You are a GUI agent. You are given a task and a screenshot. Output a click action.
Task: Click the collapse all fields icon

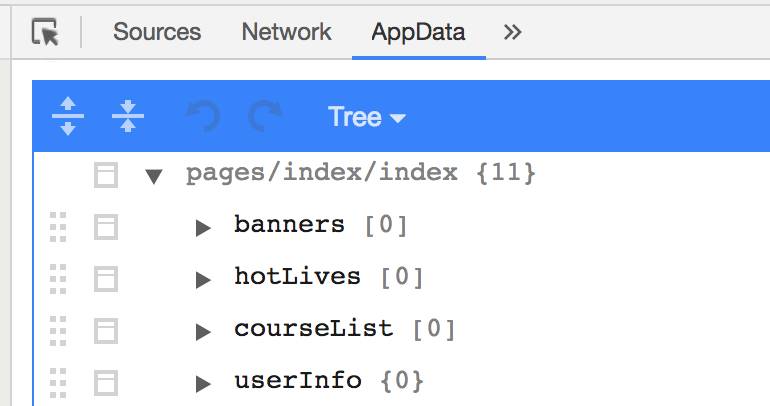click(x=128, y=117)
